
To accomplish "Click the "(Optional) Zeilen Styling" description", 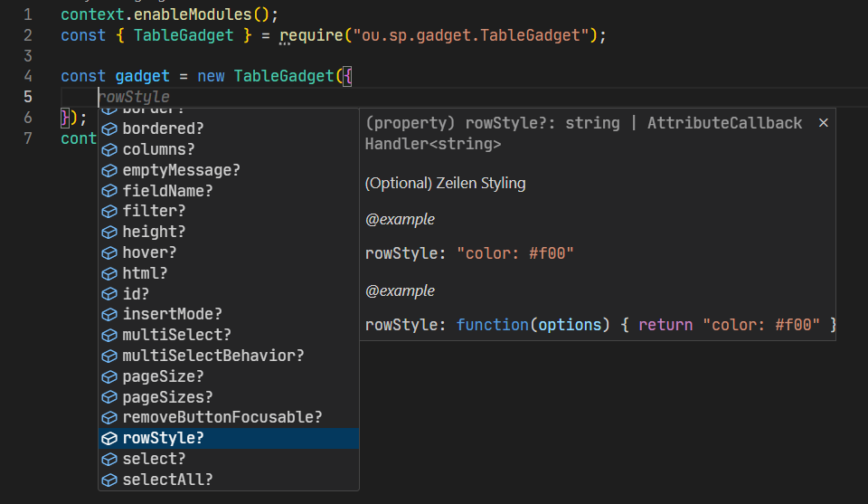I will [x=446, y=184].
